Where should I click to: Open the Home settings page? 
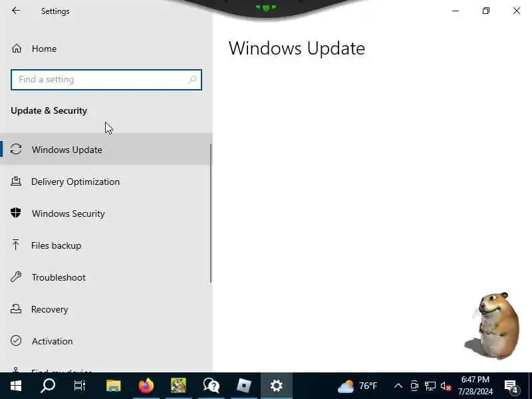106,49
